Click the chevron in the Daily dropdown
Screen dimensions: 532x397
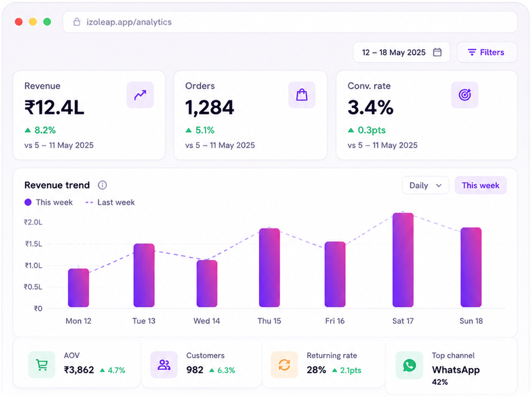click(x=439, y=185)
